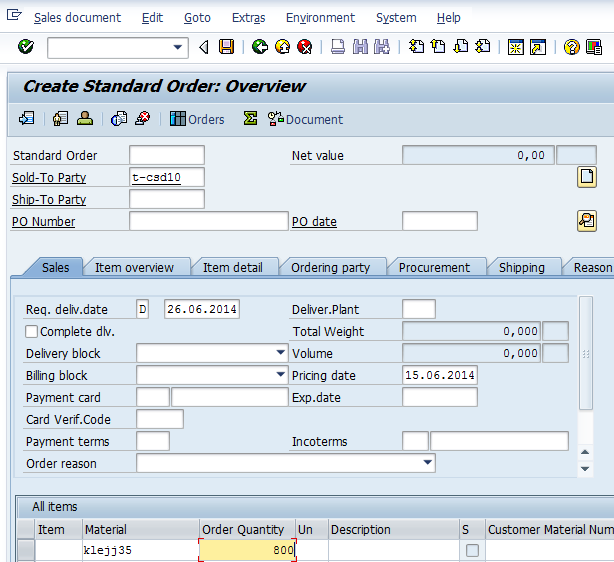Click the Create New Session icon
The image size is (614, 562).
point(516,47)
